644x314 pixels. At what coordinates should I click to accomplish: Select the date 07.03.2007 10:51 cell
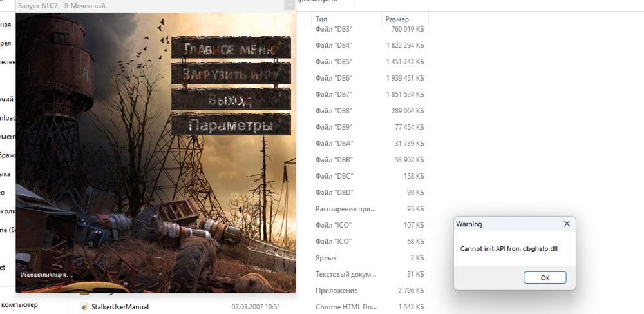(x=256, y=307)
